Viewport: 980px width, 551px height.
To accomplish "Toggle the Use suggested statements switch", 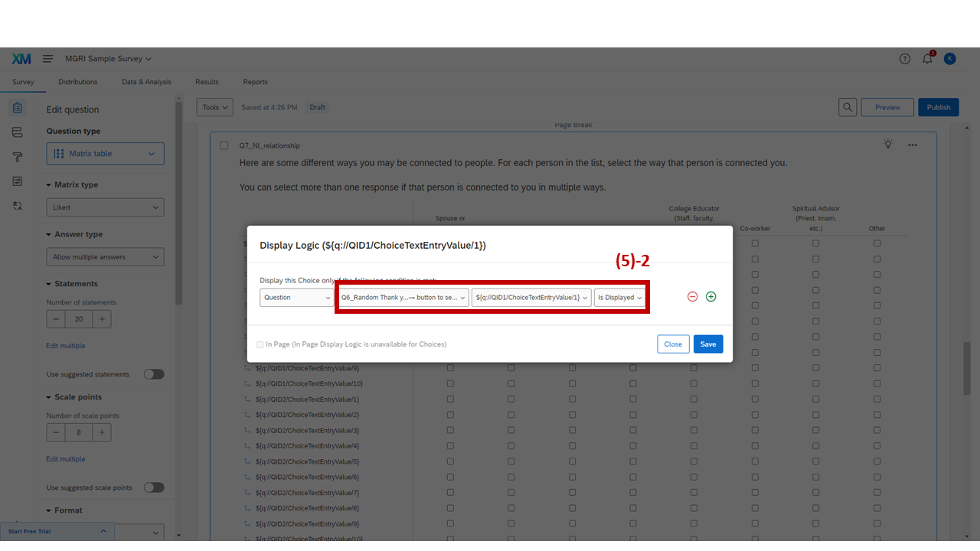I will click(153, 373).
